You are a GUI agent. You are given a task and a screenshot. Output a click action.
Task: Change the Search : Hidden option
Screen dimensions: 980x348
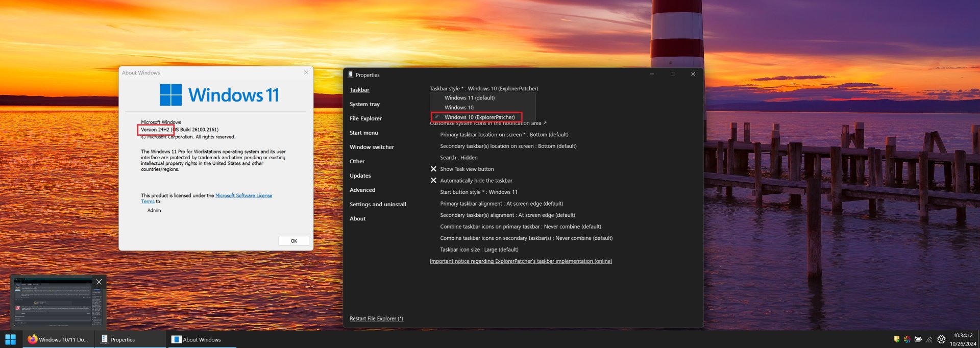pyautogui.click(x=459, y=158)
